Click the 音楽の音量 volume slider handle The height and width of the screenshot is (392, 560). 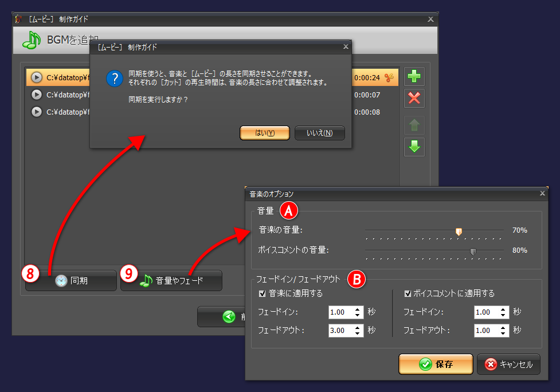[x=459, y=230]
